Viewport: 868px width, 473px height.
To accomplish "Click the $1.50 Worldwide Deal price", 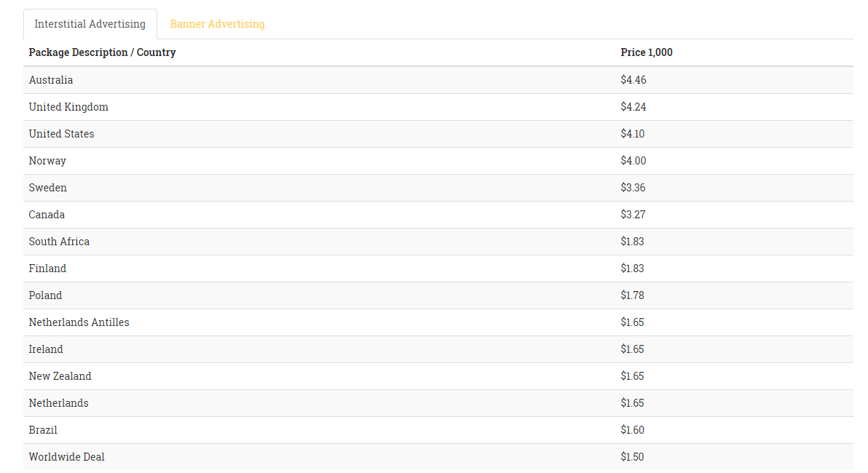I will click(x=632, y=457).
